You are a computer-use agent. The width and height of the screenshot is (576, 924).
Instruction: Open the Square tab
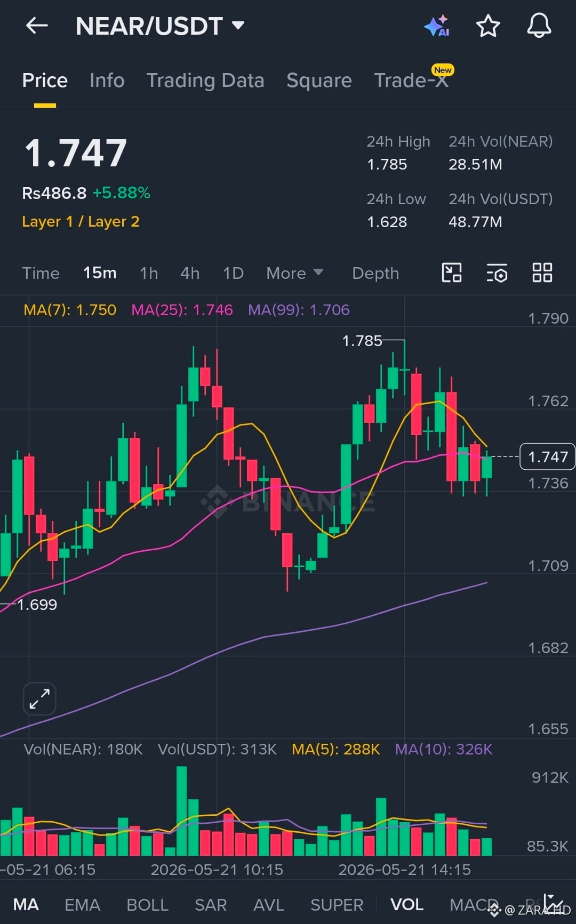click(x=319, y=81)
